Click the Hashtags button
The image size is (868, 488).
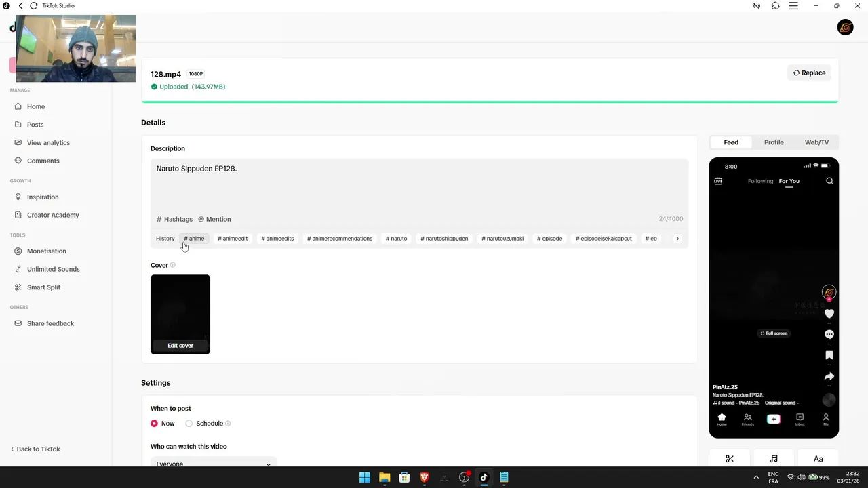pos(174,219)
